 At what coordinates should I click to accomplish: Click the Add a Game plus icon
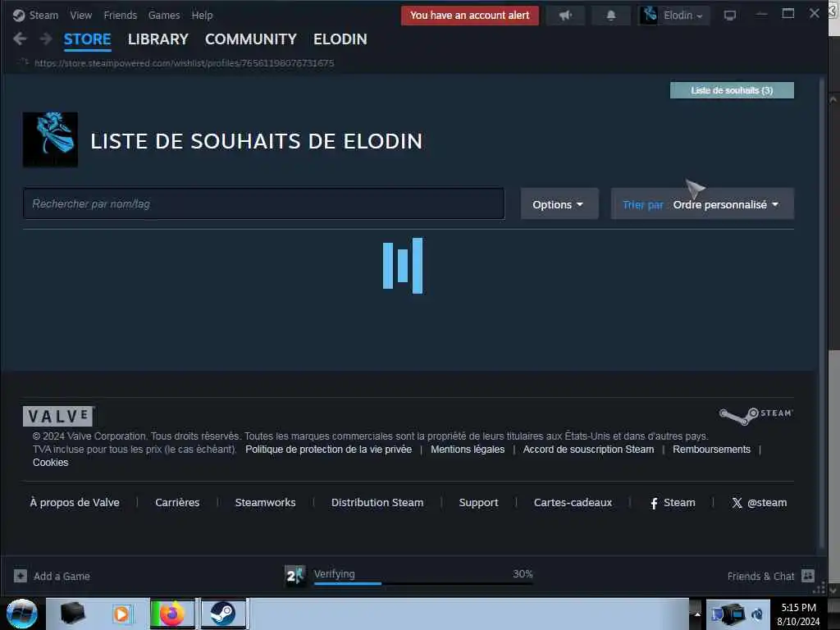[x=21, y=576]
